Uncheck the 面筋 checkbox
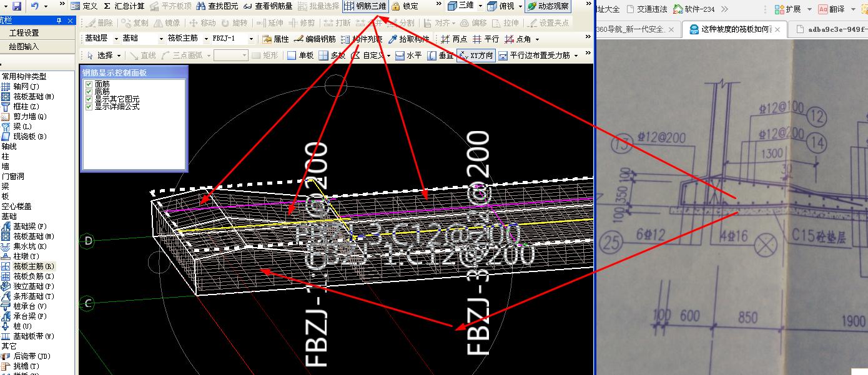 89,84
